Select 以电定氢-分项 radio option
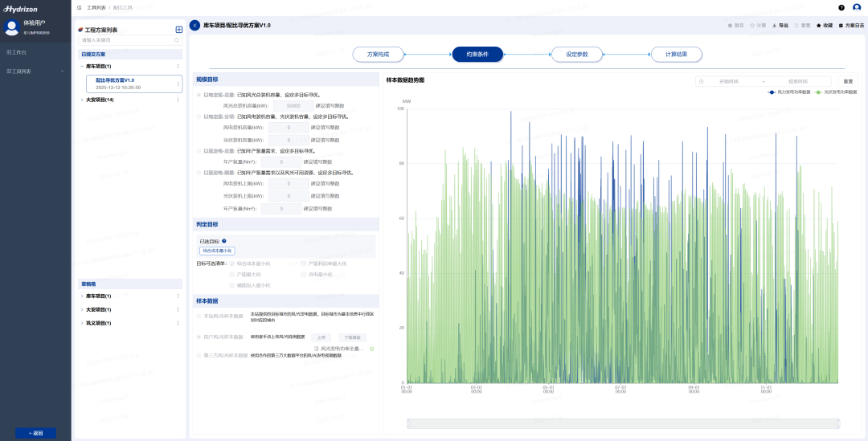Screen dimensions: 868x441 point(199,116)
